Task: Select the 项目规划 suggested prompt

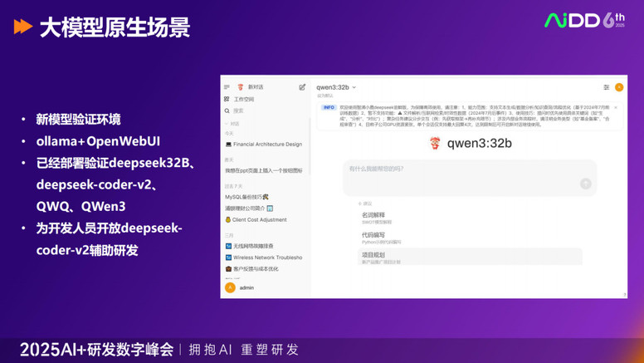Action: [x=470, y=257]
